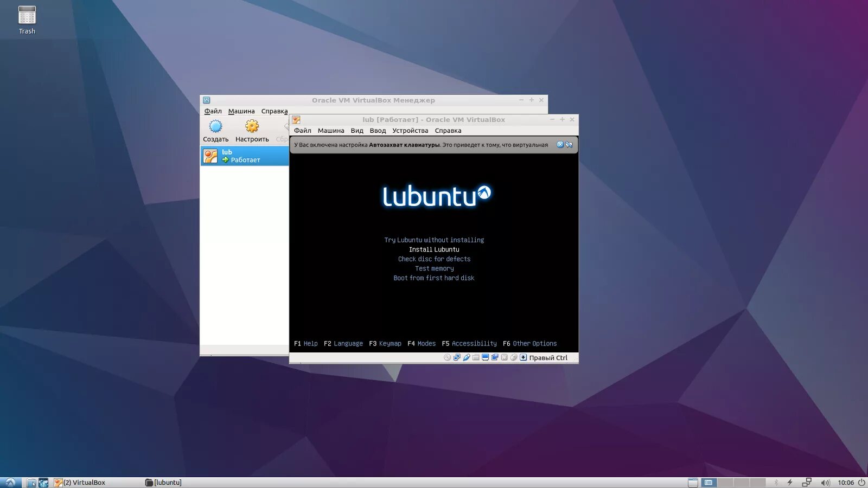Open Файл menu in VirtualBox Manager window
This screenshot has width=868, height=488.
213,111
